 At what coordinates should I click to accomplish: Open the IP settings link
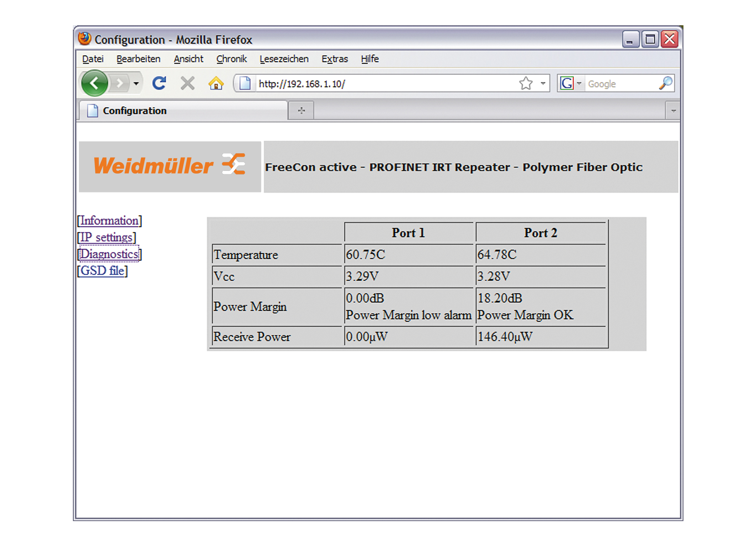point(107,237)
